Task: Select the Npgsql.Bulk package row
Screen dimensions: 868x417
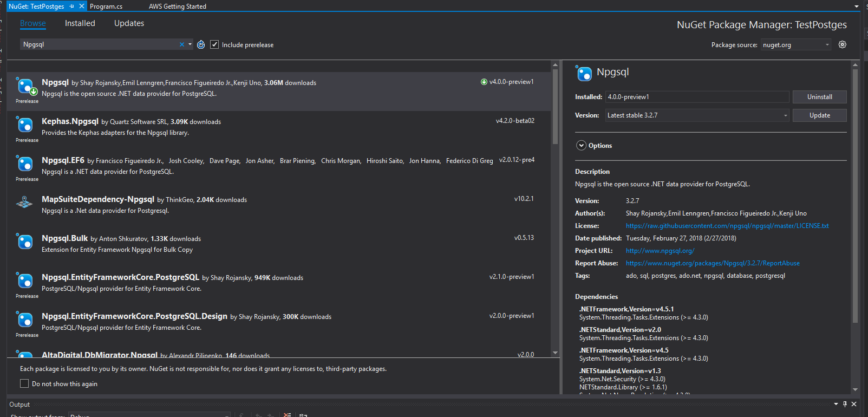Action: click(x=279, y=247)
